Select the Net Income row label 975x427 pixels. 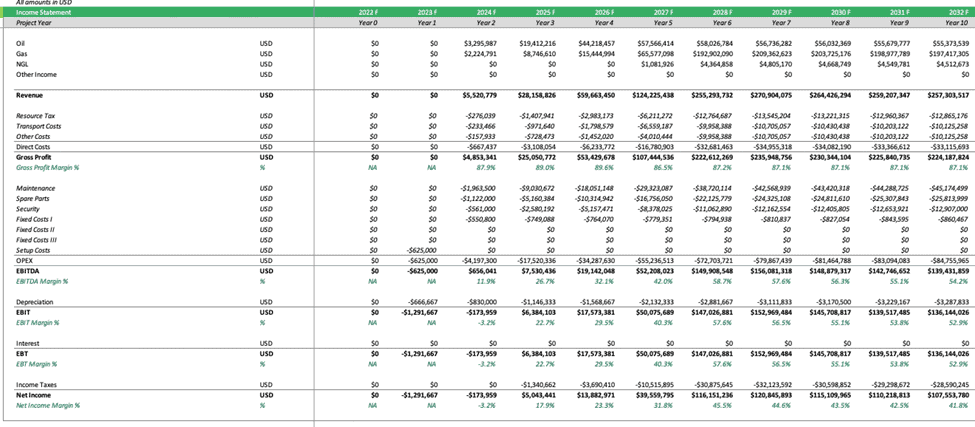(x=33, y=395)
